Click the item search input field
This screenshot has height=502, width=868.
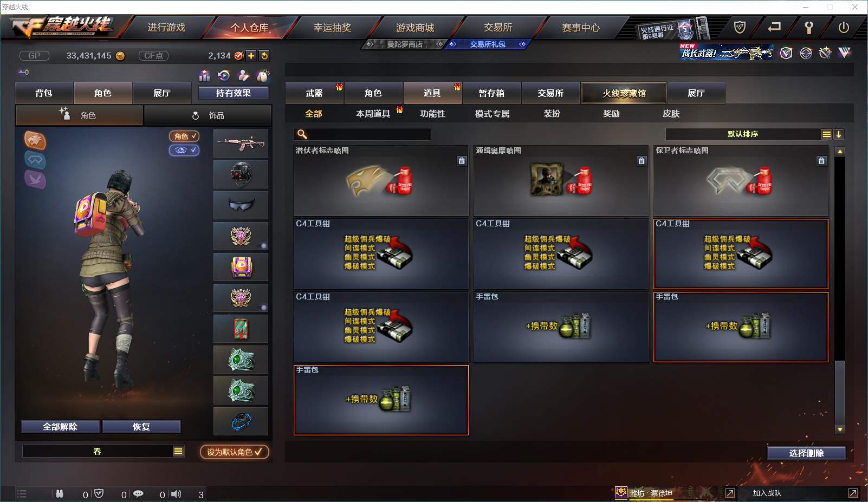(x=362, y=134)
